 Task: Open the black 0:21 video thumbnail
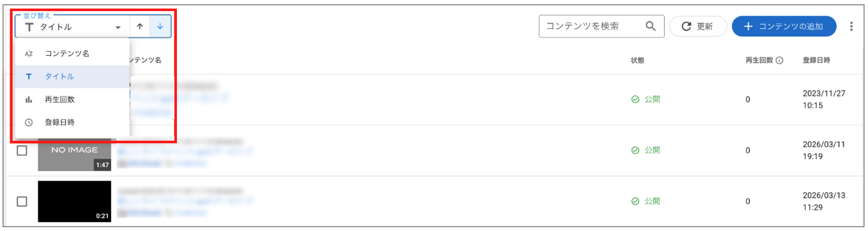75,201
